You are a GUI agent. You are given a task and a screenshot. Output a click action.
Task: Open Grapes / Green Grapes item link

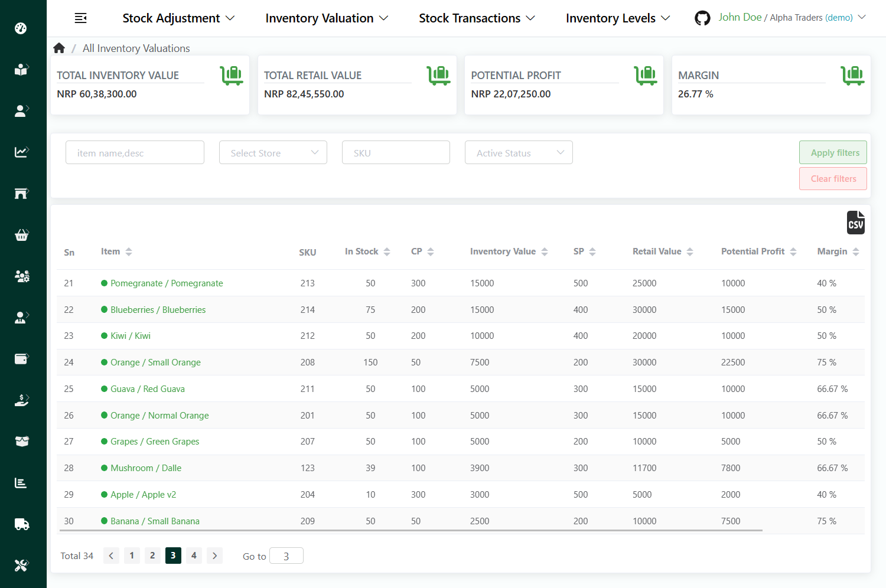click(x=155, y=442)
